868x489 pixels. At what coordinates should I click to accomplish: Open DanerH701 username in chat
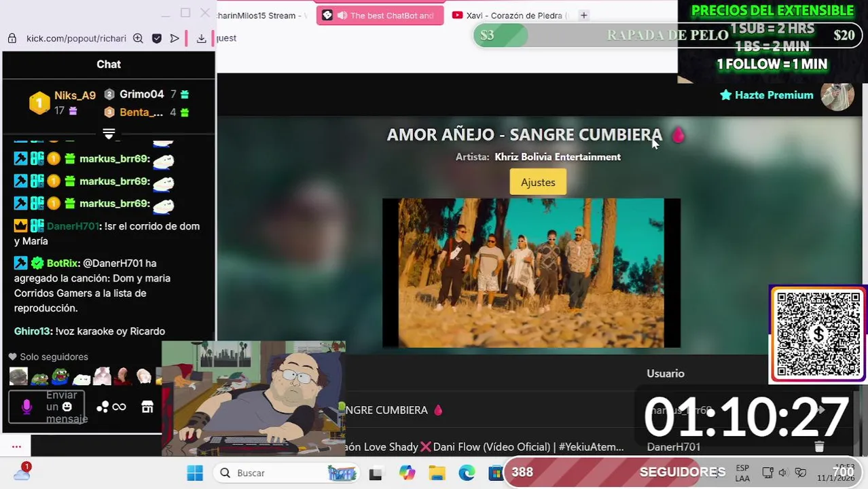73,226
